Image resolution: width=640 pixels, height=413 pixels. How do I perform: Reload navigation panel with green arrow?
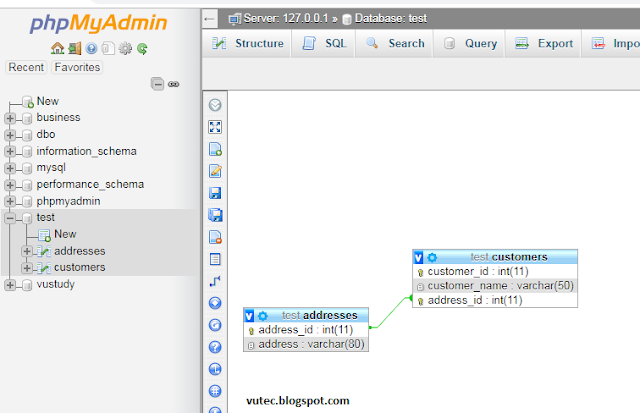(x=142, y=49)
